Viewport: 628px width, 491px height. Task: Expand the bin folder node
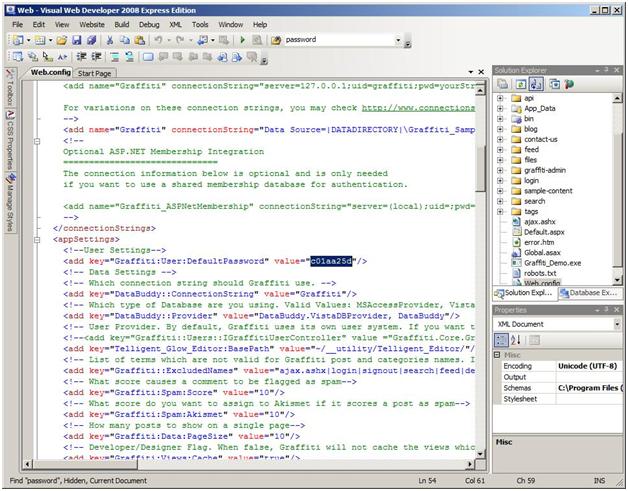(500, 119)
